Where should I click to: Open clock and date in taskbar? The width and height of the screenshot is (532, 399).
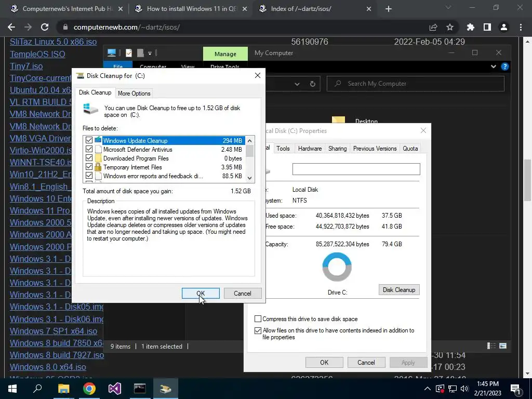pos(487,389)
